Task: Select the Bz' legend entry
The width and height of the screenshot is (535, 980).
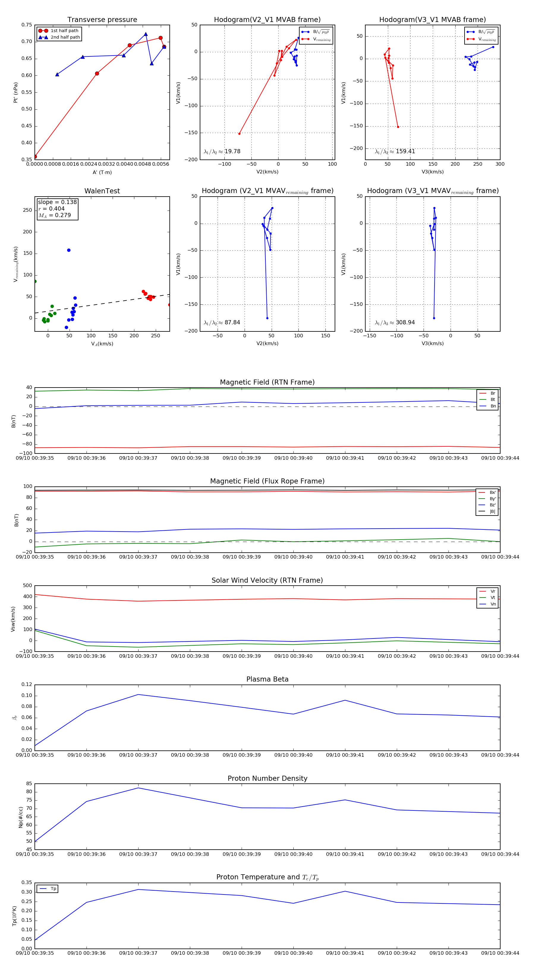Action: pos(487,505)
